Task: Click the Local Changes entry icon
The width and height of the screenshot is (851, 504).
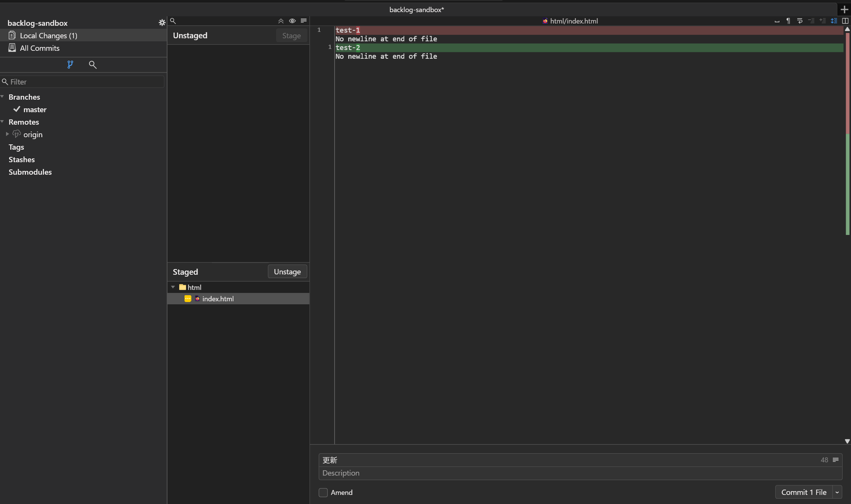Action: tap(12, 35)
